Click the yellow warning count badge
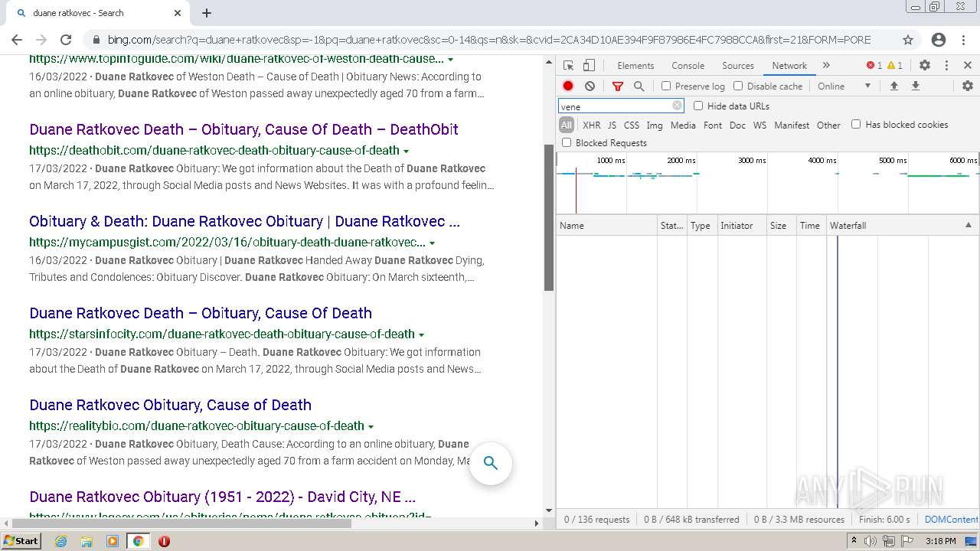The image size is (980, 551). (x=895, y=65)
